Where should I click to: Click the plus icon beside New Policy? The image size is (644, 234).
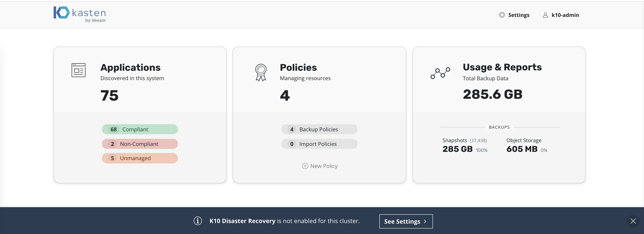[x=305, y=166]
